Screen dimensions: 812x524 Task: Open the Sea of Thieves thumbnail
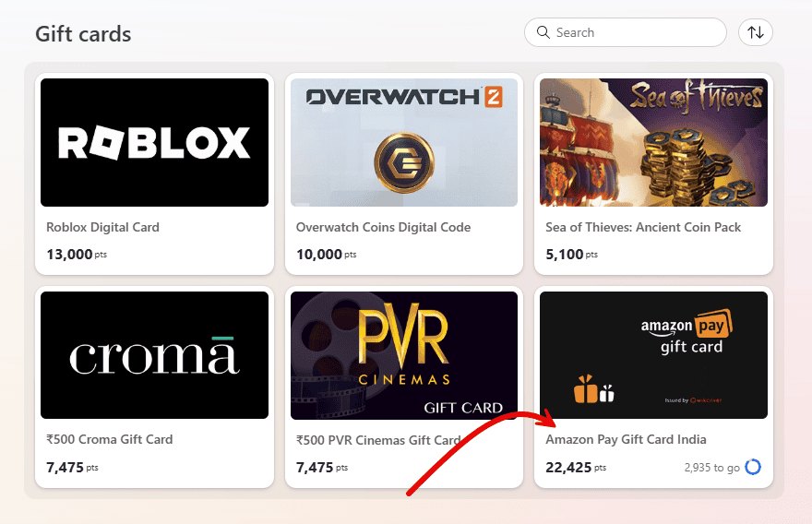pos(653,142)
